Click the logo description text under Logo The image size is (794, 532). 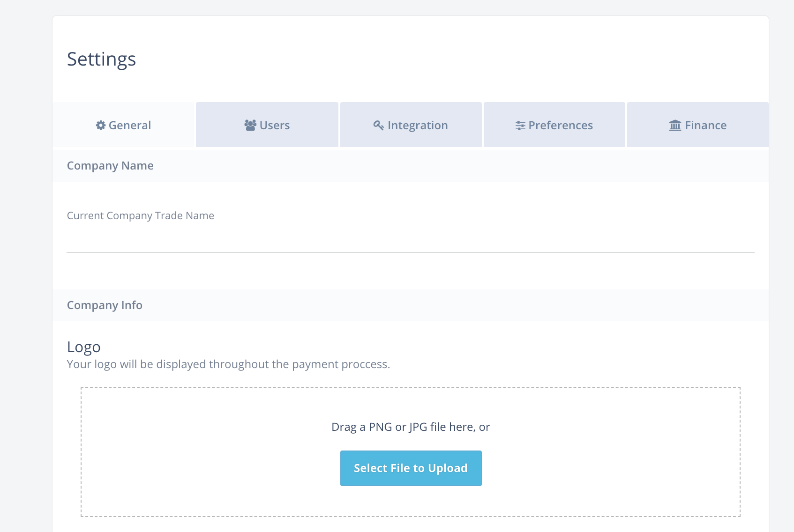point(228,364)
